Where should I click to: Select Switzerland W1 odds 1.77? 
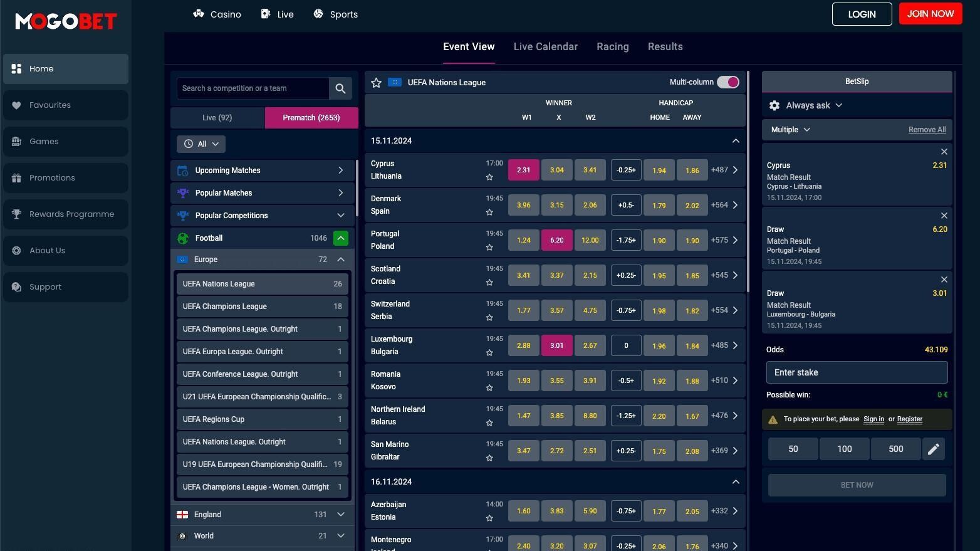tap(524, 310)
